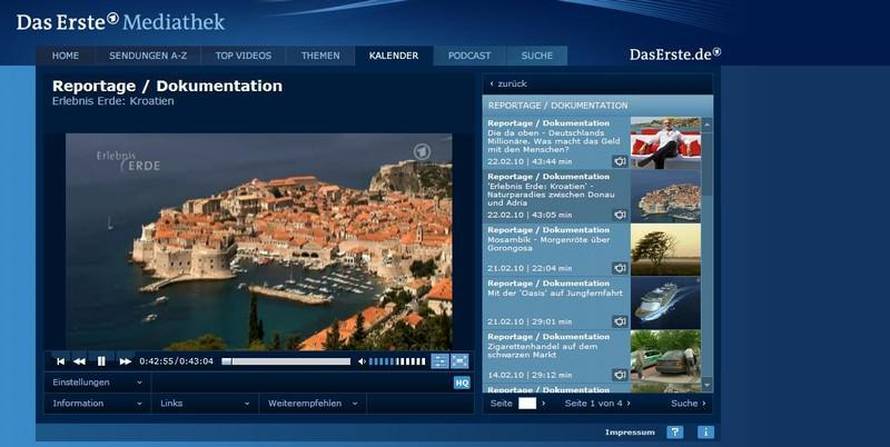
Task: Open the info icon next to Impressum
Action: click(x=706, y=432)
